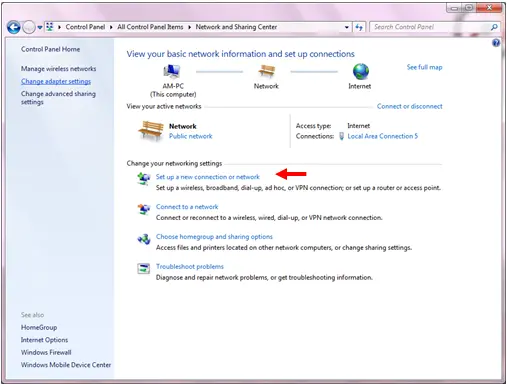Image resolution: width=507 pixels, height=384 pixels.
Task: Click the Local Area Connection plug icon
Action: tap(341, 136)
